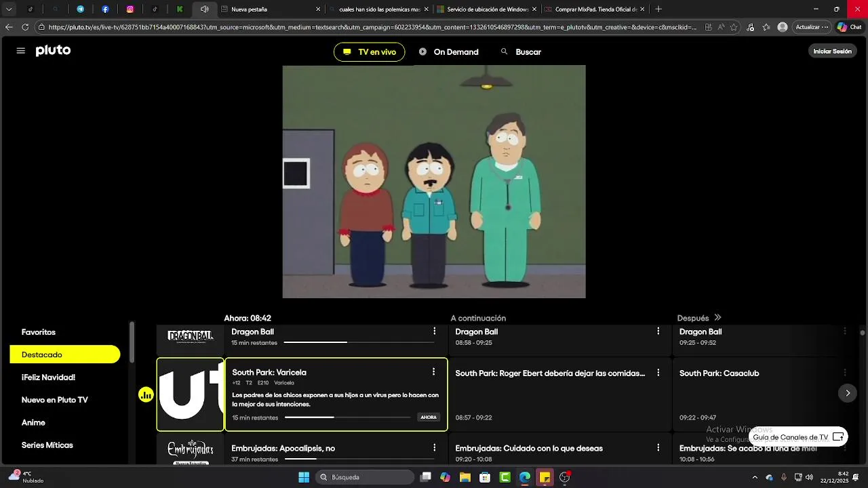Open the Dragon Ball channel logo
Viewport: 868px width, 488px height.
click(x=191, y=336)
